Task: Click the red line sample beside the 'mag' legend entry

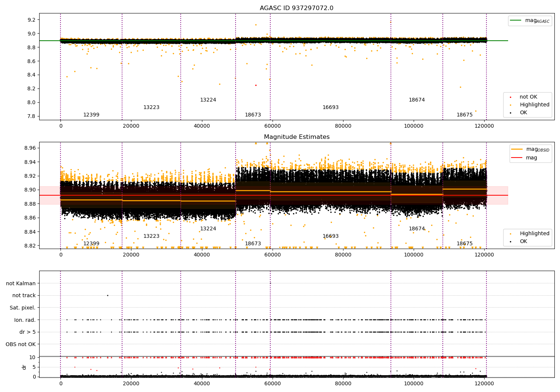Action: (x=517, y=158)
